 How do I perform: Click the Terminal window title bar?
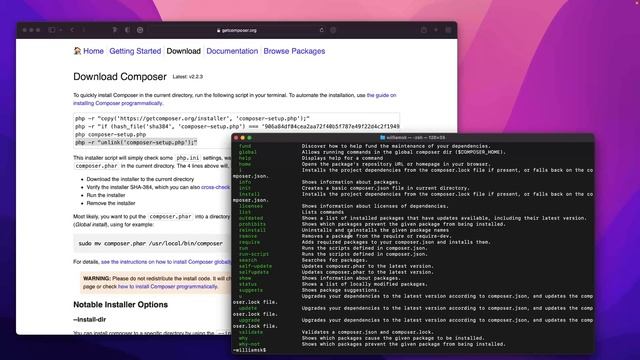tap(412, 138)
